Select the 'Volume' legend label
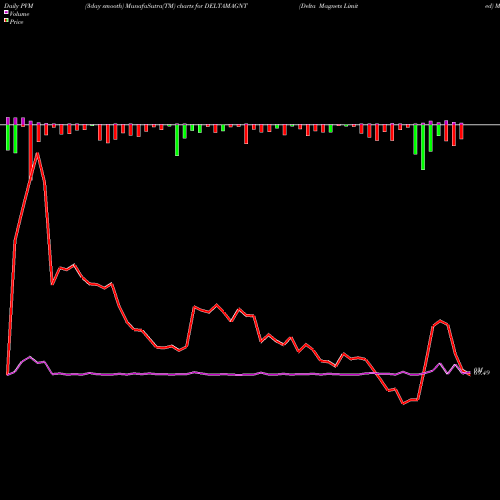 [x=19, y=14]
